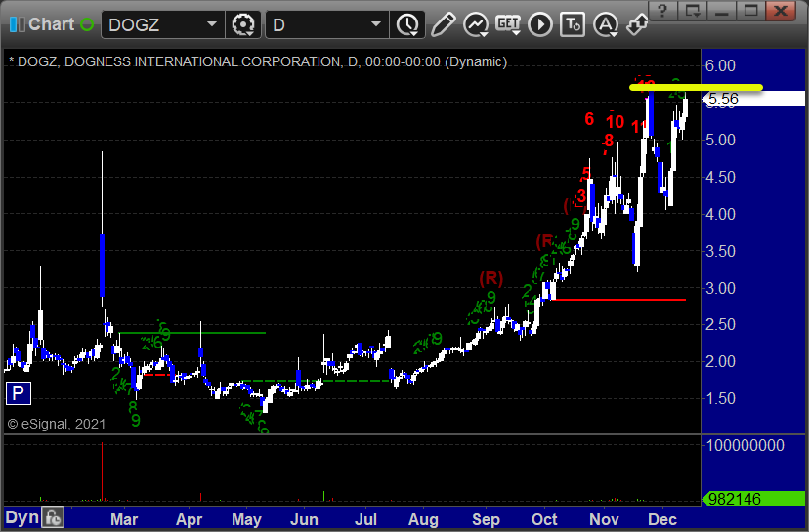Screen dimensions: 809x532
Task: Select the pencil drawing tool
Action: click(x=443, y=24)
